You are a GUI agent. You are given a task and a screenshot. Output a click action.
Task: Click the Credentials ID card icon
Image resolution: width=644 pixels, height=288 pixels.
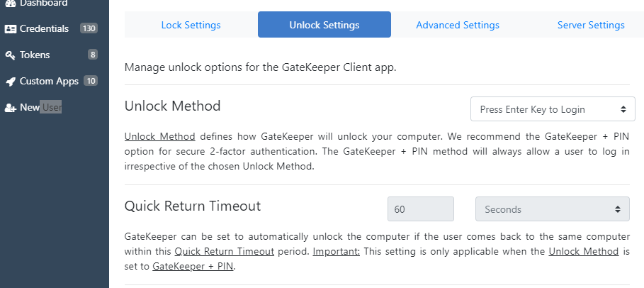[10, 29]
